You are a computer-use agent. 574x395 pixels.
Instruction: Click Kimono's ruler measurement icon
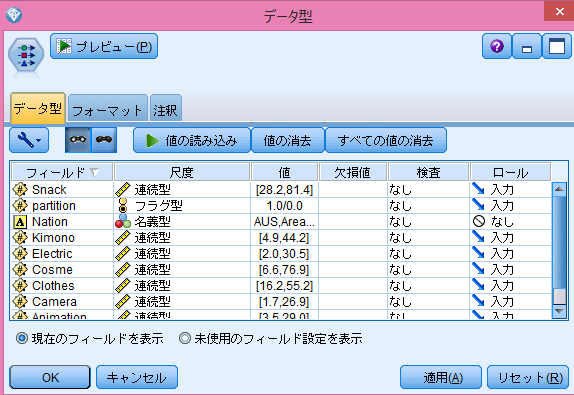tap(123, 238)
